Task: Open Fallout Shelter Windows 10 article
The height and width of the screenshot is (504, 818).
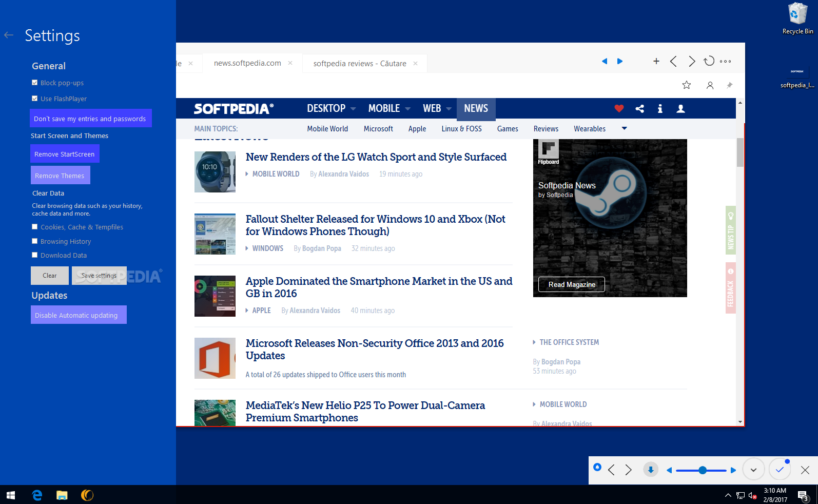Action: coord(375,225)
